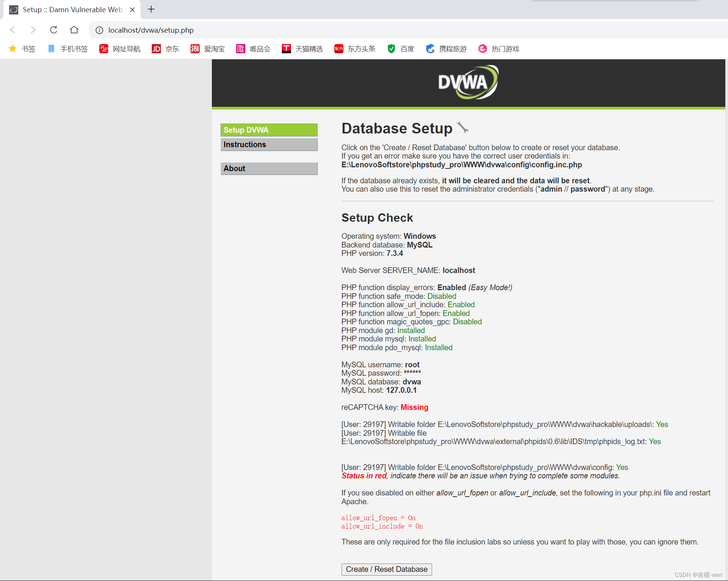Click the config.inc.php path text
728x581 pixels.
click(462, 165)
